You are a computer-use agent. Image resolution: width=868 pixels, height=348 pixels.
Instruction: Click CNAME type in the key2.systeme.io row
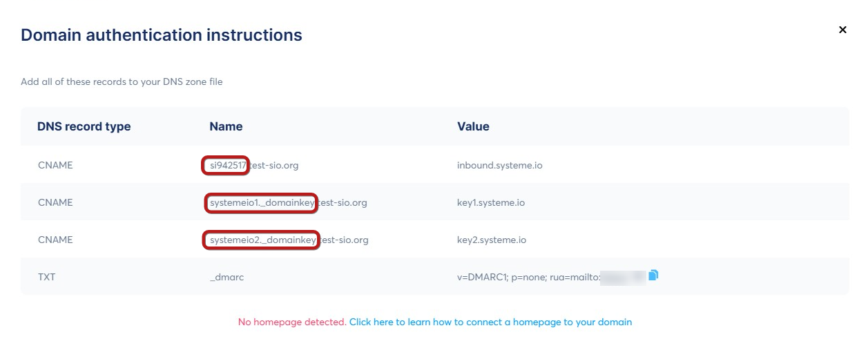55,240
